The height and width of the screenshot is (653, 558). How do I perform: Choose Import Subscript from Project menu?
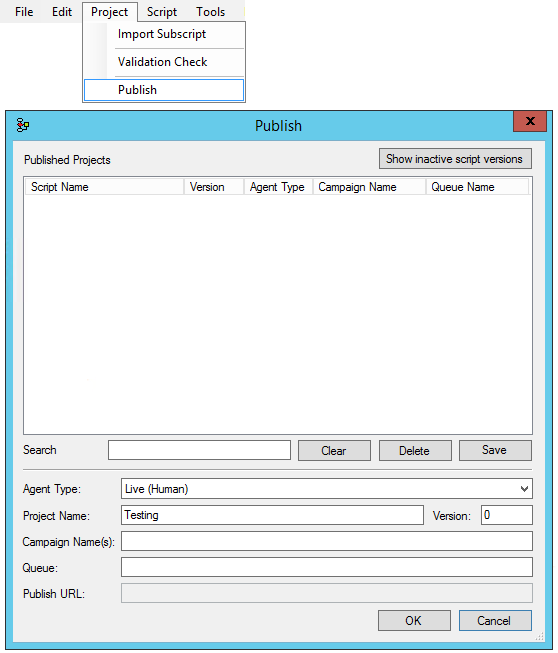coord(164,34)
